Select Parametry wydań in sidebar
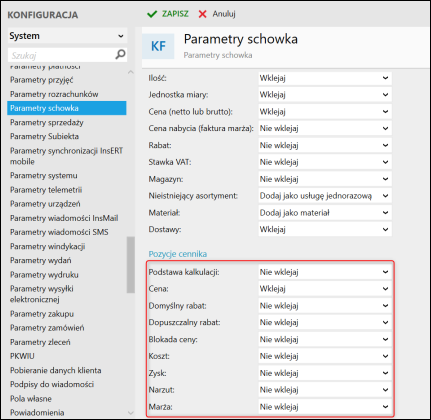The height and width of the screenshot is (420, 431). (41, 260)
